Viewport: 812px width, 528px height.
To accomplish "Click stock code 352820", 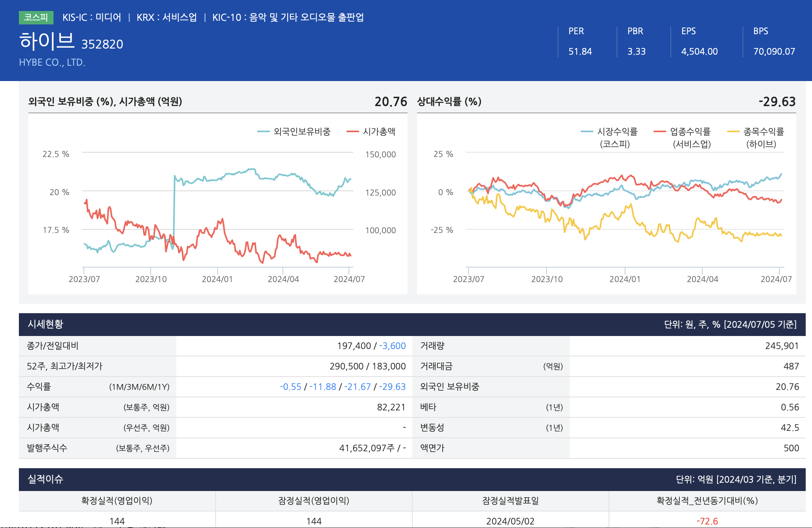I will tap(102, 44).
